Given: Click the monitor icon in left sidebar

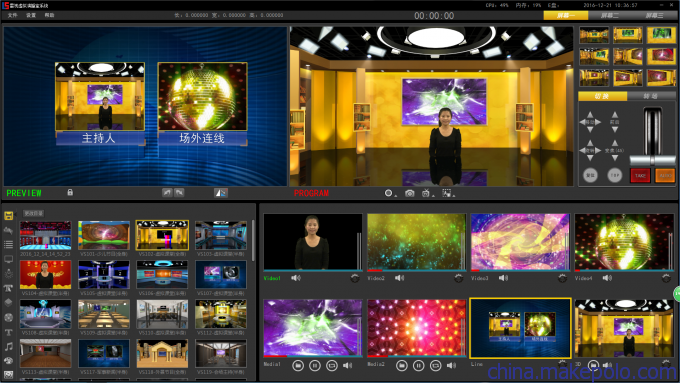Looking at the screenshot, I should pyautogui.click(x=8, y=259).
